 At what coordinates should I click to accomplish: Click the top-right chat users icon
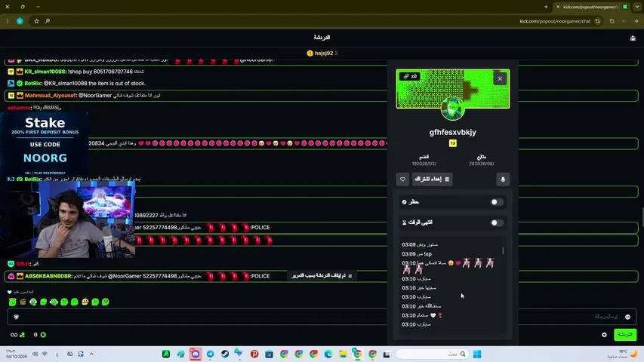[x=633, y=38]
